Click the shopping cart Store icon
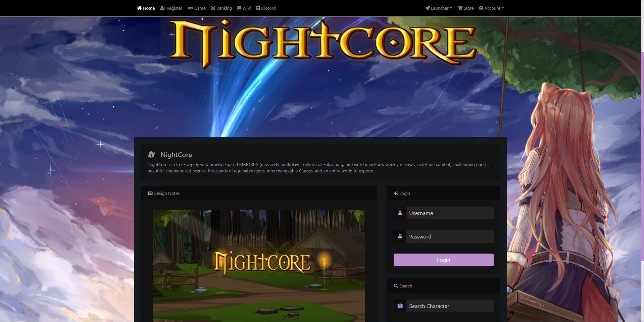Screen dimensions: 644x322 coord(460,8)
